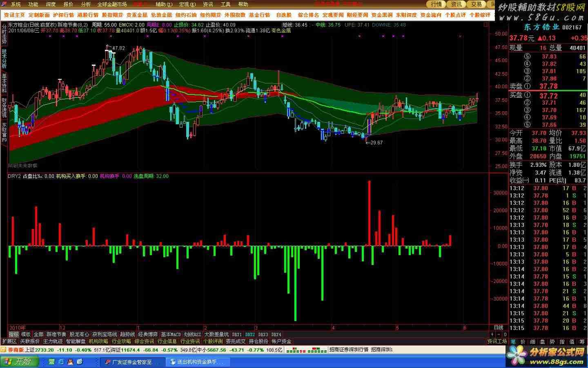
Task: Open the 帮助 menu
Action: pyautogui.click(x=243, y=4)
